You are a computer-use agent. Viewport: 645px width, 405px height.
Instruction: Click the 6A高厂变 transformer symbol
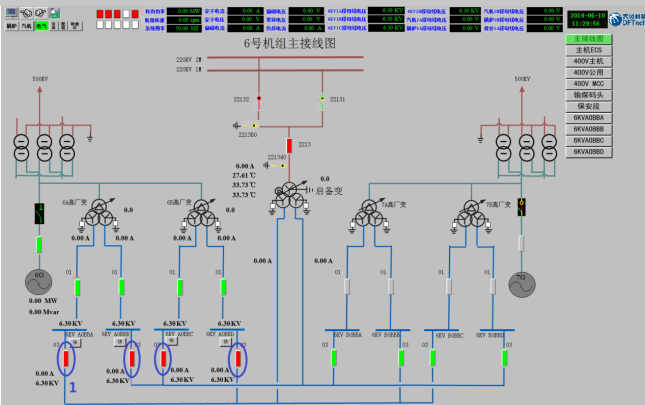tap(98, 215)
